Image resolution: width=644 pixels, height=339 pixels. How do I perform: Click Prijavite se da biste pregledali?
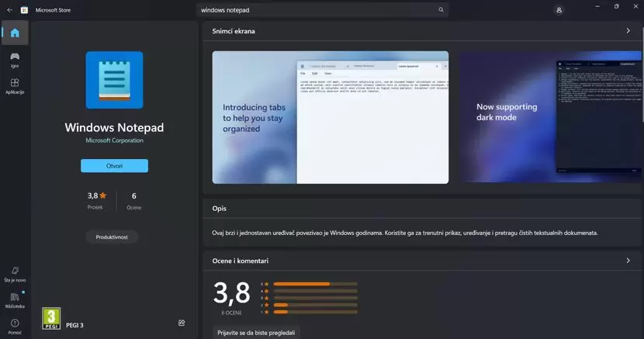click(256, 333)
